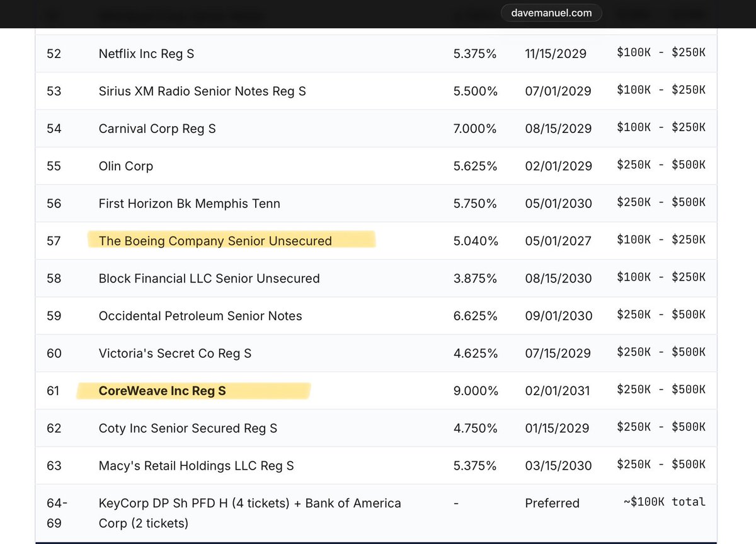This screenshot has width=756, height=544.
Task: Click the 5.375% coupon for Macy's
Action: click(x=475, y=466)
